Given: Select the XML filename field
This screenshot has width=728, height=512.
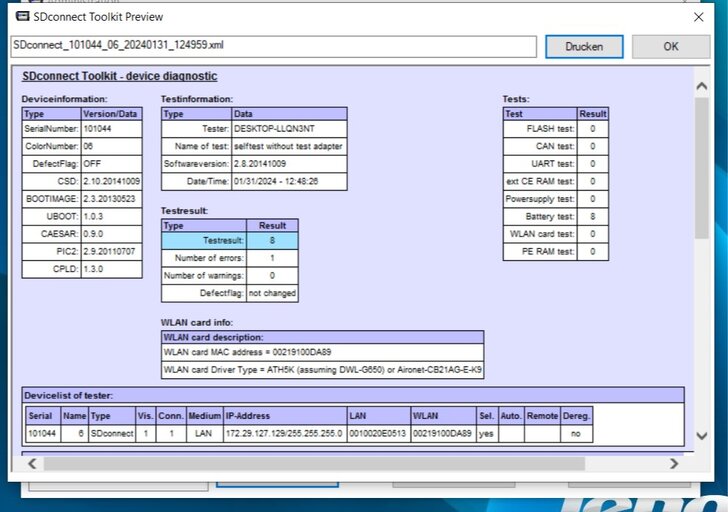Looking at the screenshot, I should click(x=273, y=46).
